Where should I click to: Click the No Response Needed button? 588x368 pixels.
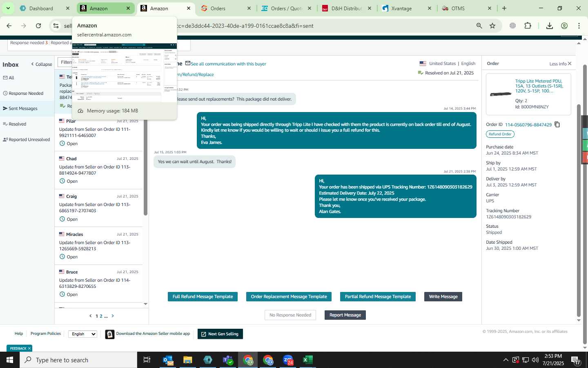click(290, 315)
